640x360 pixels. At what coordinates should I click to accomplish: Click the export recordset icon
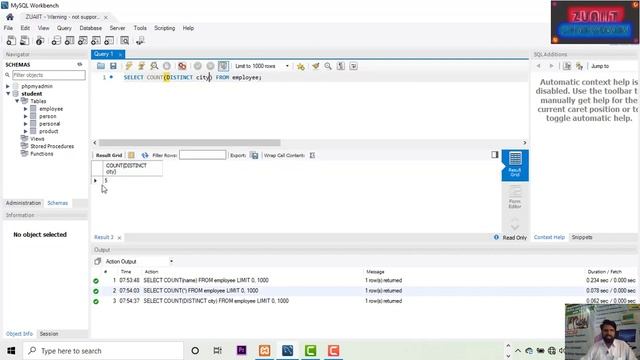tap(254, 156)
